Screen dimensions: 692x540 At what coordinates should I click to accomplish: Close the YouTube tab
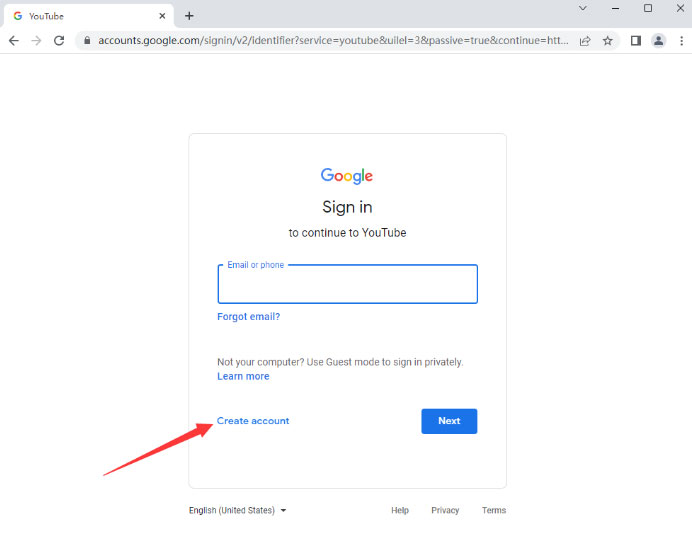click(162, 16)
